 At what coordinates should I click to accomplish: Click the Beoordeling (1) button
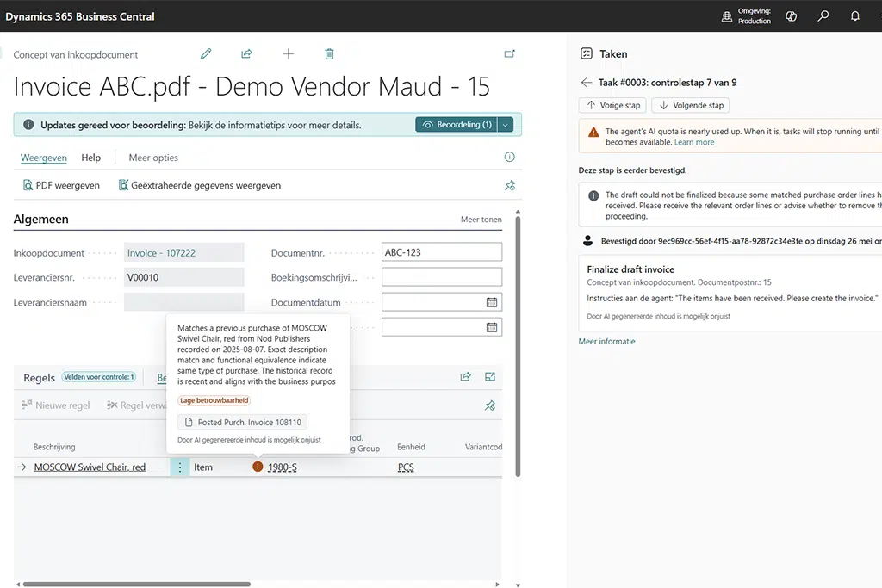click(x=457, y=125)
